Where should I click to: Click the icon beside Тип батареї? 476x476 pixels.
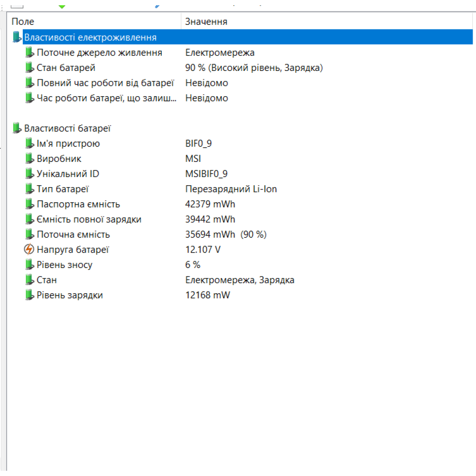[x=30, y=189]
